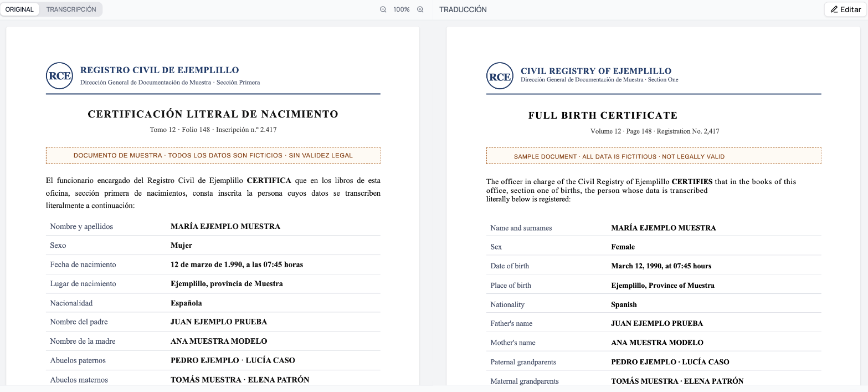Click 'Tomo 12 · Folio 148' reference line
This screenshot has height=392, width=868.
213,130
